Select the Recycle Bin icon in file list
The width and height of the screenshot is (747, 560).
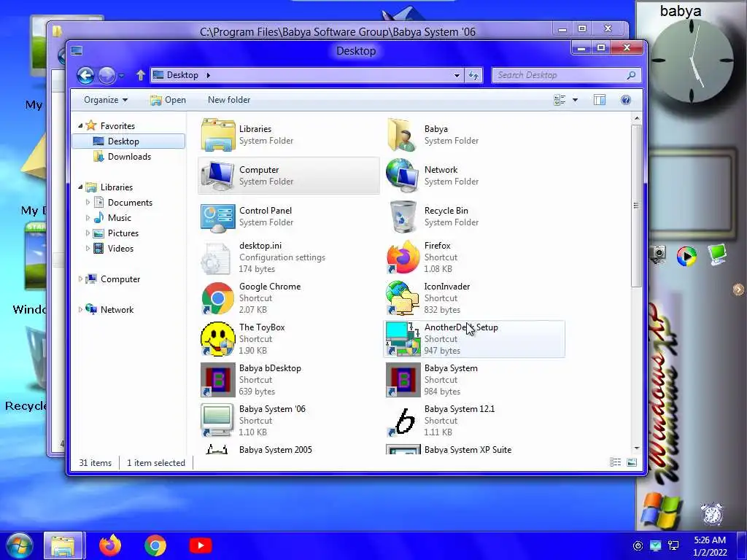coord(403,217)
